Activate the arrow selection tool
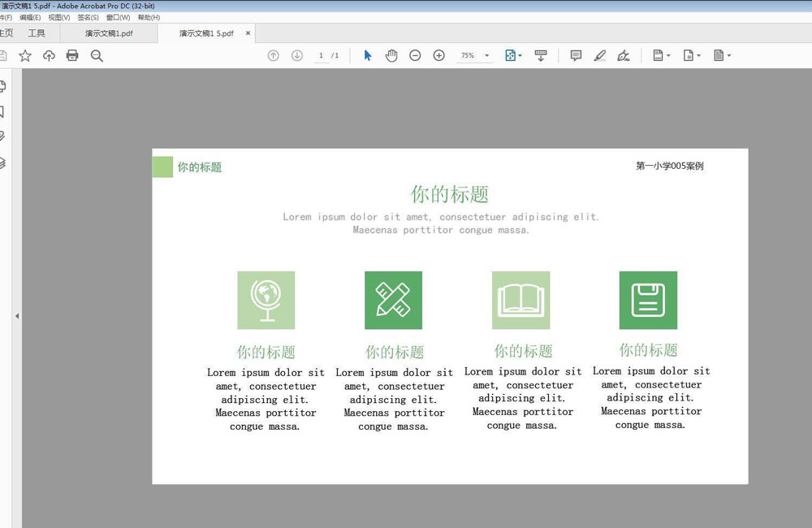The image size is (812, 528). (368, 55)
